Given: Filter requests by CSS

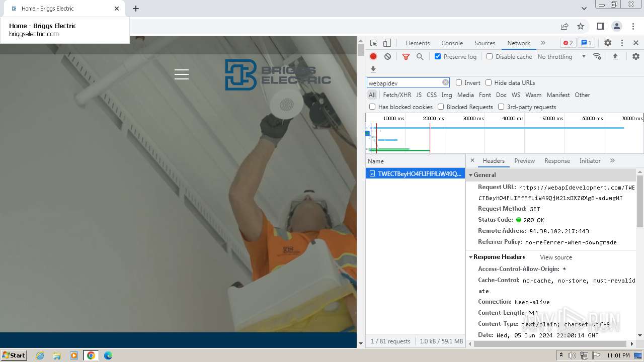Looking at the screenshot, I should 432,95.
